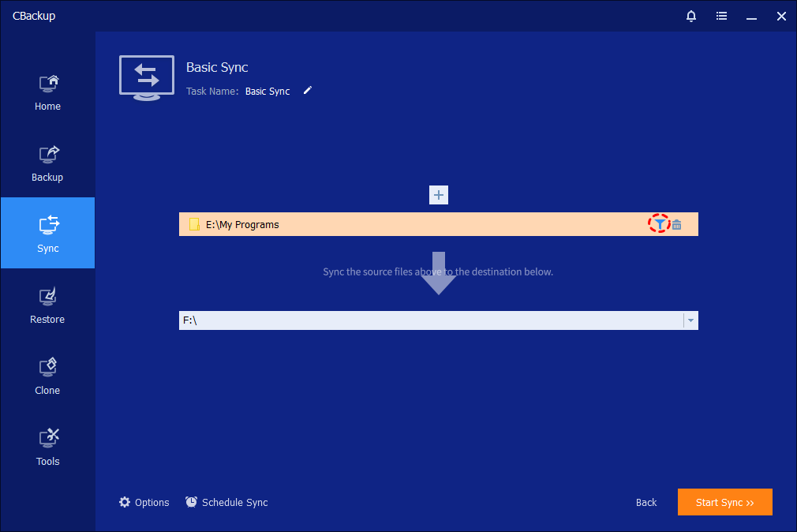Delete the E:\My Programs source with trash icon

pyautogui.click(x=677, y=225)
